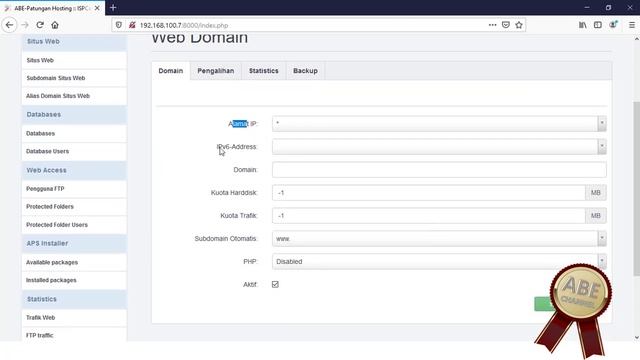Close the ABE-Patungan Hosting tab
640x360 pixels.
click(97, 8)
